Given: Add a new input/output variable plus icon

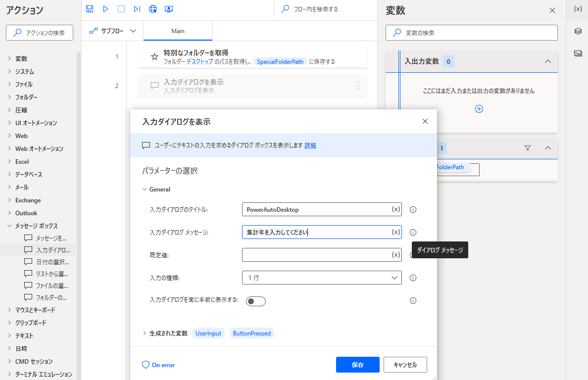Looking at the screenshot, I should [x=479, y=109].
